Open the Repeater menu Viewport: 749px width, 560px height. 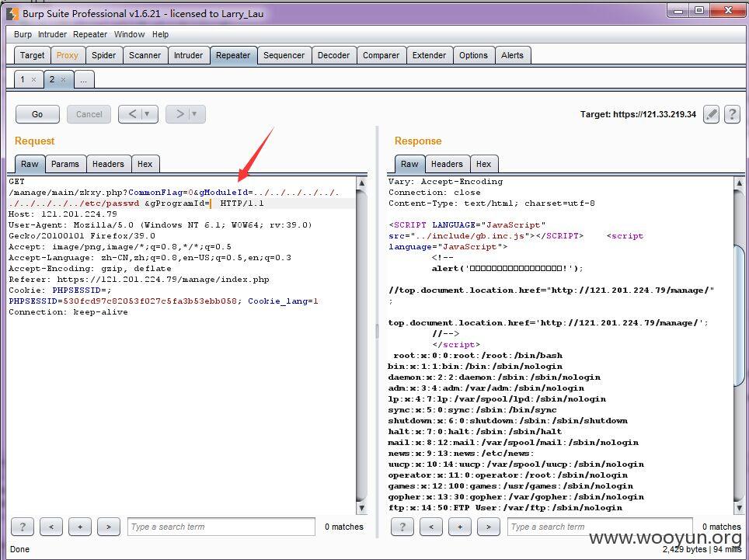90,34
